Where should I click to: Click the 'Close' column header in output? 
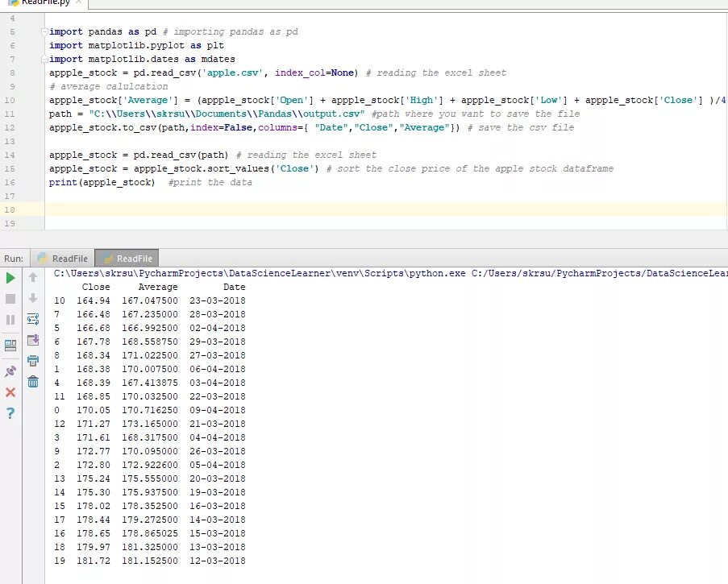[x=96, y=287]
